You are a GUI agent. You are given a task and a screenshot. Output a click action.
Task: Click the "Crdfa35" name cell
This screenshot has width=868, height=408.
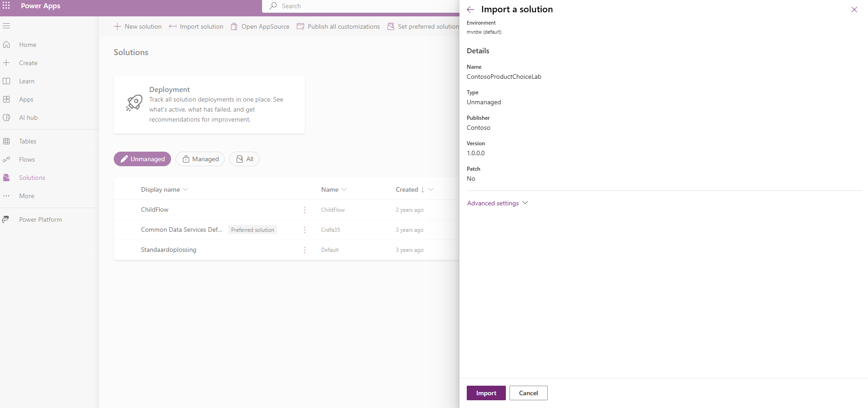coord(331,230)
